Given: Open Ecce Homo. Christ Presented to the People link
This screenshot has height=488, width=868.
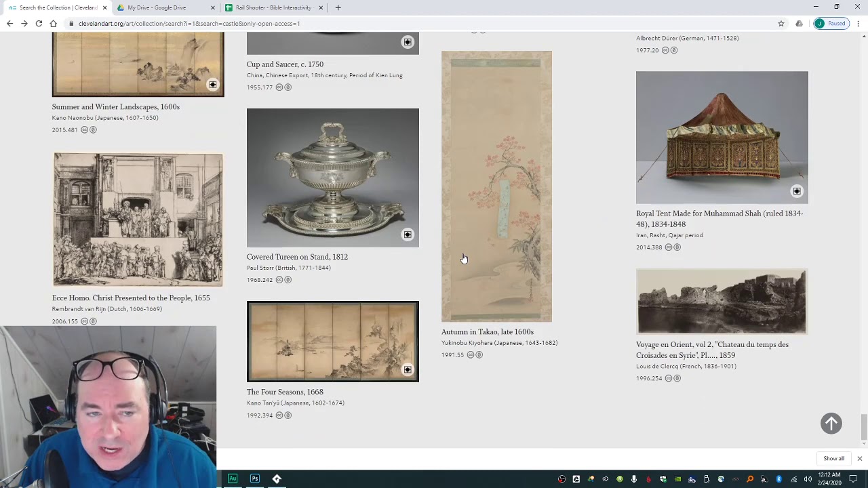Looking at the screenshot, I should [x=131, y=298].
